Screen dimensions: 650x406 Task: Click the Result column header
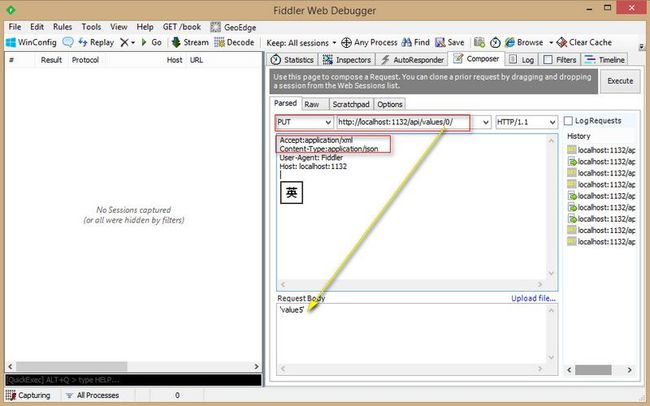pyautogui.click(x=51, y=60)
